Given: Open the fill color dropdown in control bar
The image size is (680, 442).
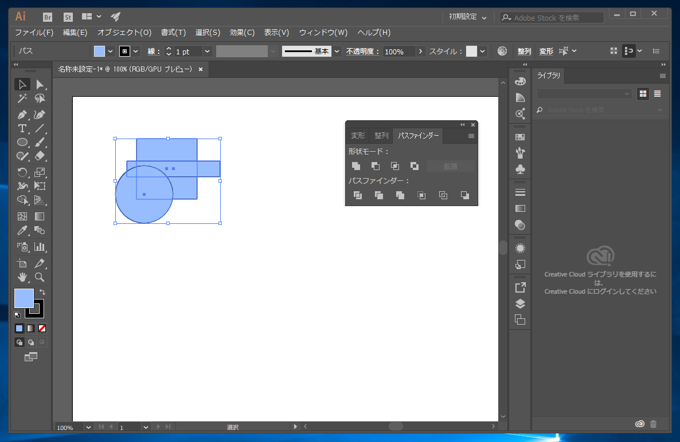Looking at the screenshot, I should click(111, 51).
